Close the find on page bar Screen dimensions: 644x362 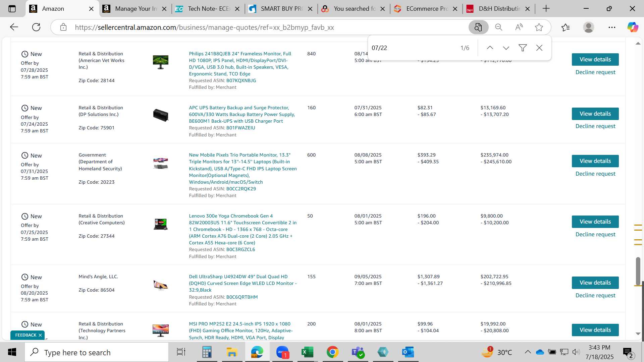[x=539, y=48]
